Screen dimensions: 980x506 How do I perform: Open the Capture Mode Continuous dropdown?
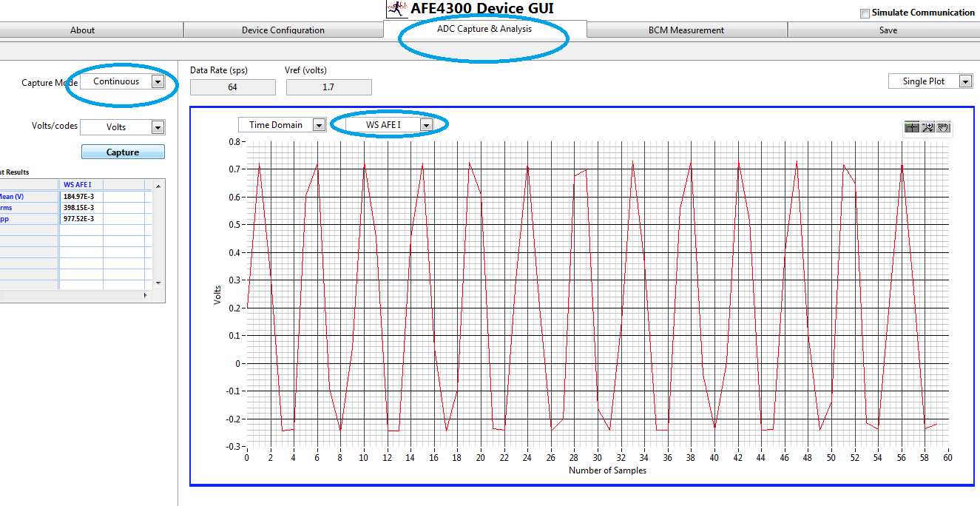click(122, 82)
